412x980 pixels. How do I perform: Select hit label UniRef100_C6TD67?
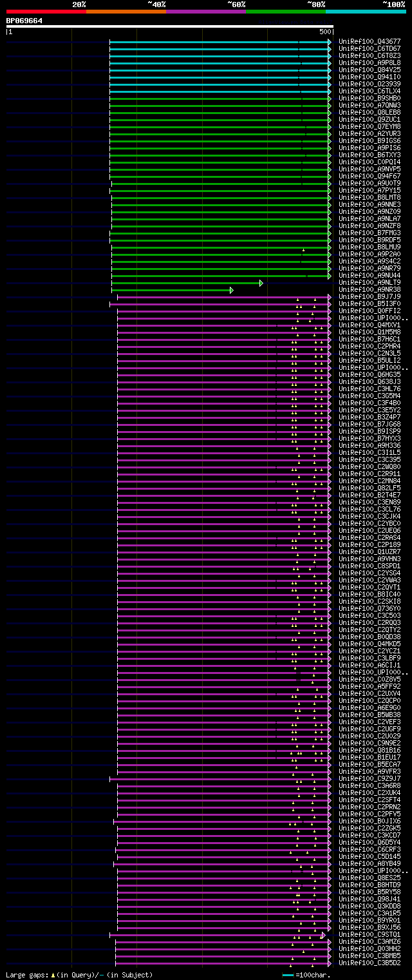[x=370, y=48]
